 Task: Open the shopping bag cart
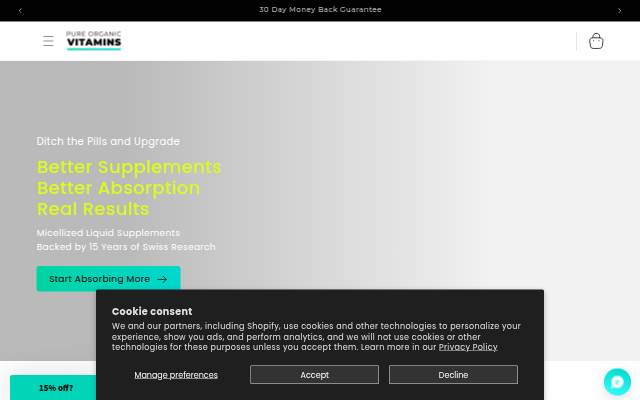coord(596,41)
